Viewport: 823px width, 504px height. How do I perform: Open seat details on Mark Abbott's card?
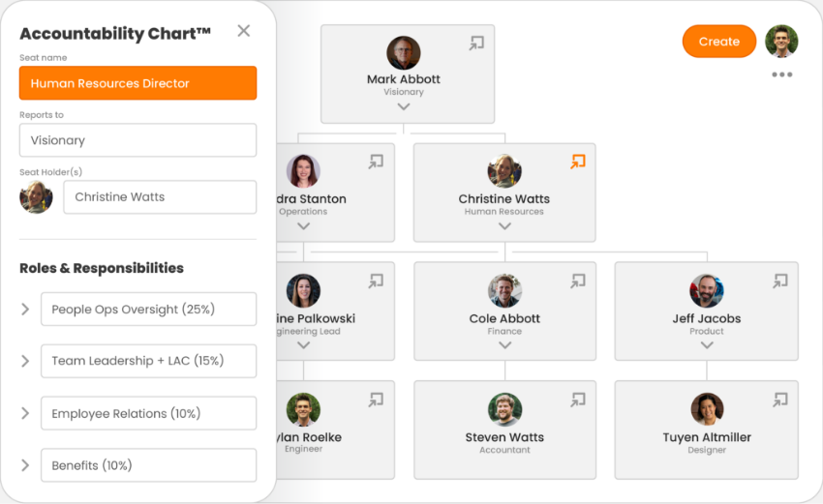(476, 43)
